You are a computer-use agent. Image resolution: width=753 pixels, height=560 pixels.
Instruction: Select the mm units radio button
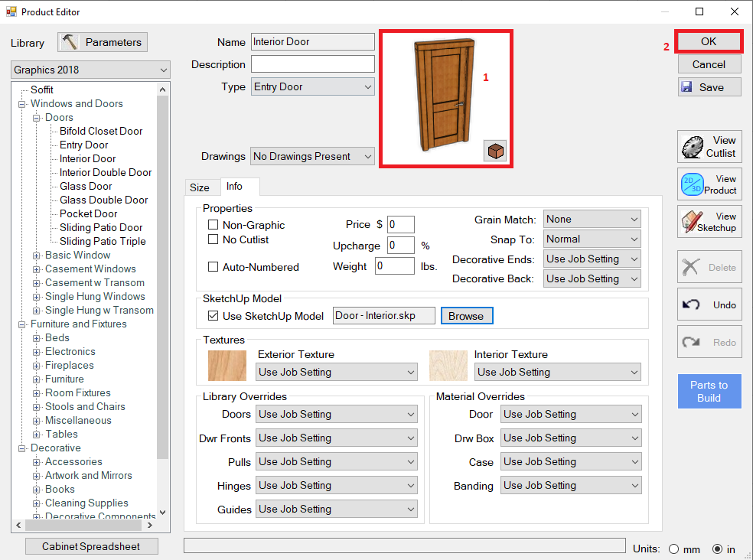tap(674, 549)
